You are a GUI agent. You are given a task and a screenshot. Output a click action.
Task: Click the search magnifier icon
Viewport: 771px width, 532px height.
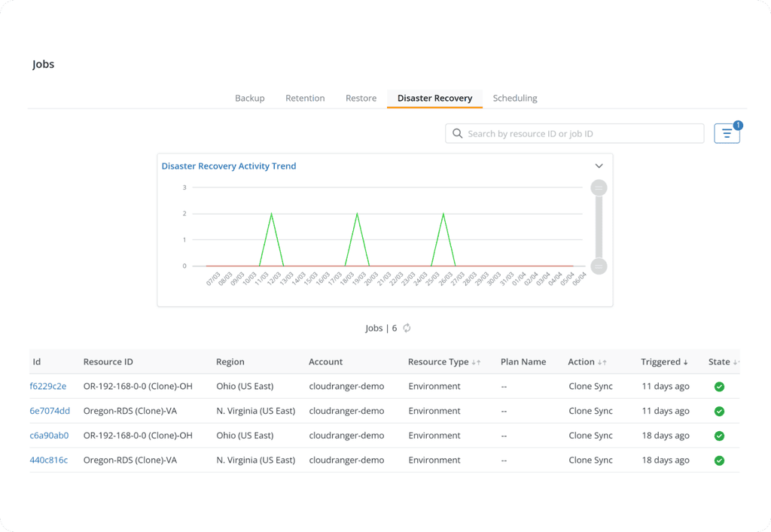457,133
